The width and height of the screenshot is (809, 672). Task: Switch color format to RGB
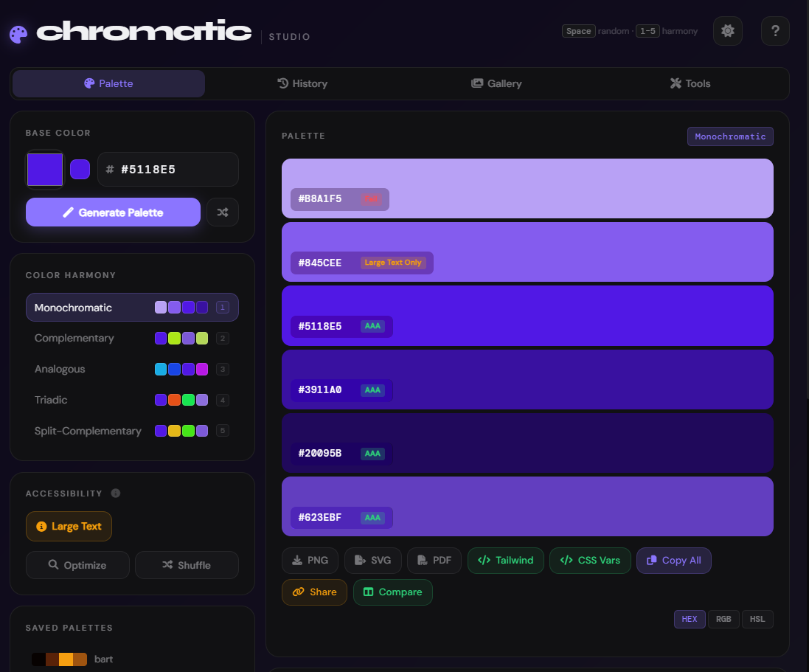click(x=723, y=619)
